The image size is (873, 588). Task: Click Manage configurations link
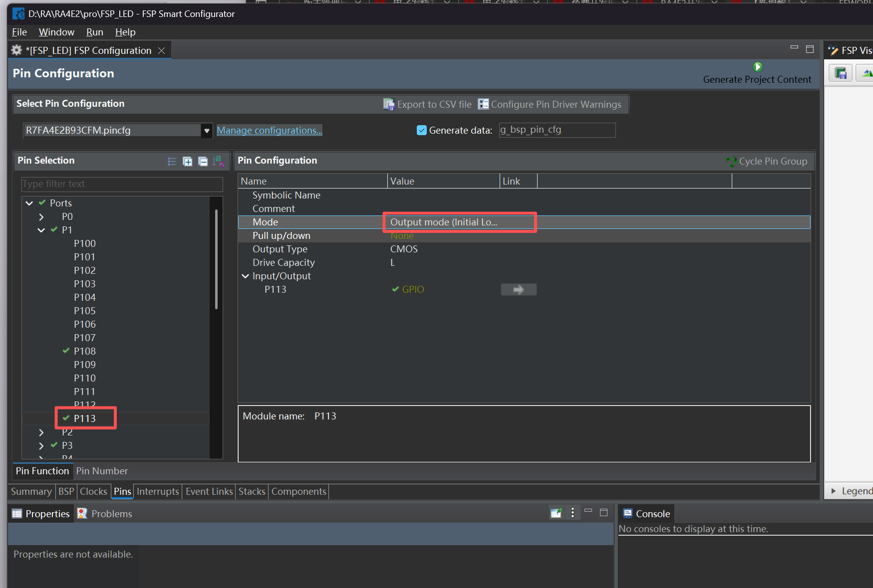click(x=270, y=130)
